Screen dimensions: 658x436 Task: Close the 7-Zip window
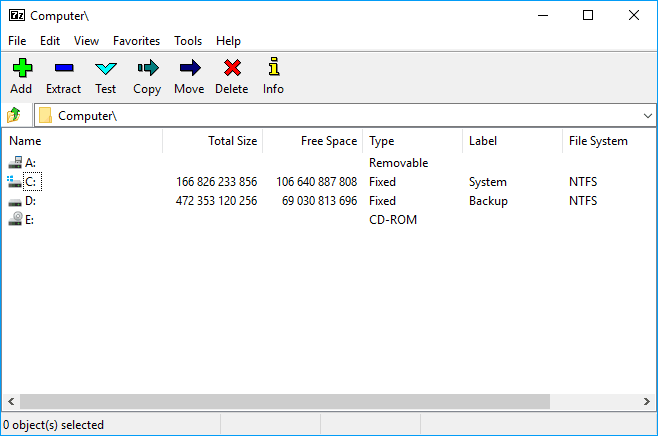click(634, 16)
